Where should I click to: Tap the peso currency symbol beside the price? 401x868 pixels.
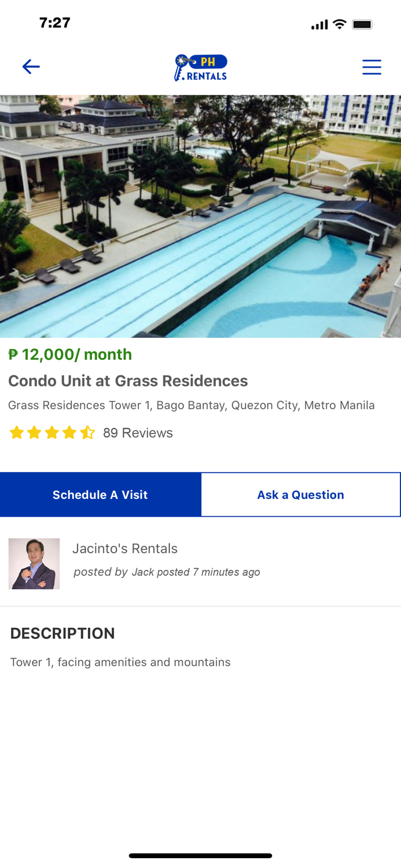point(12,354)
